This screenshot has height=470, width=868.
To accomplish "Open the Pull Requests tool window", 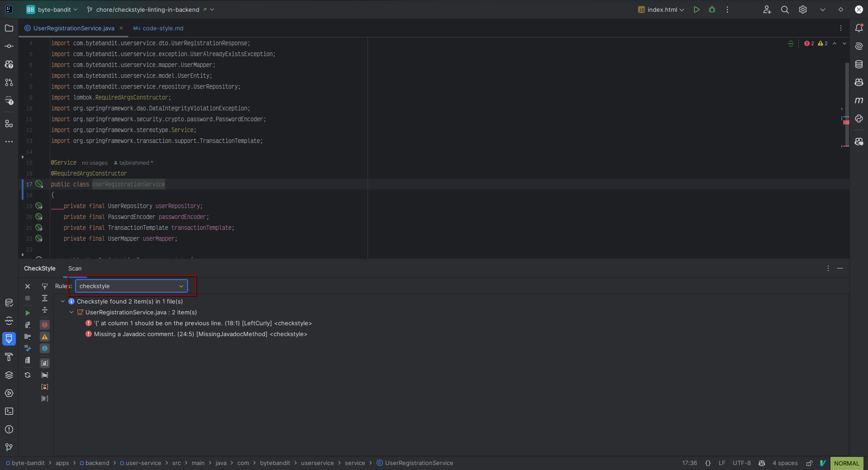I will (9, 82).
